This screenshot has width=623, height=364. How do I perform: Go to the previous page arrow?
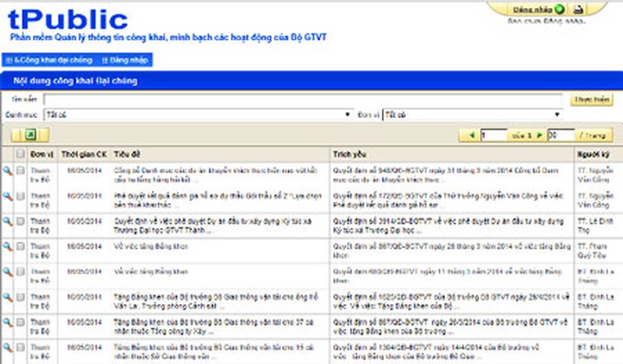[x=472, y=136]
